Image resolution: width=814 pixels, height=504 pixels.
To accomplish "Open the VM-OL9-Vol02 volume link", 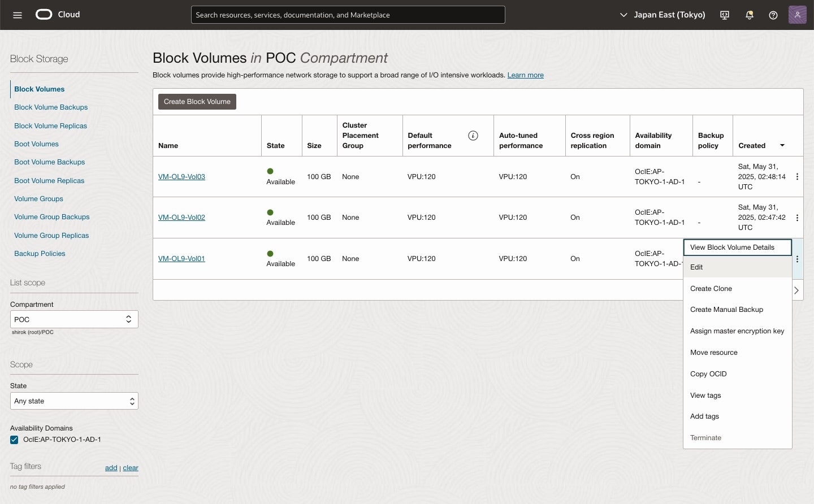I will [181, 218].
